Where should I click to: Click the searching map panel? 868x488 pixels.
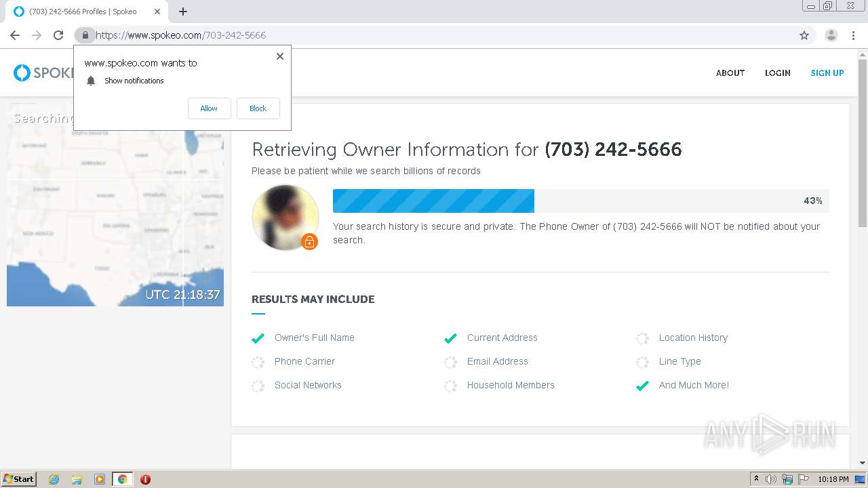click(x=115, y=205)
